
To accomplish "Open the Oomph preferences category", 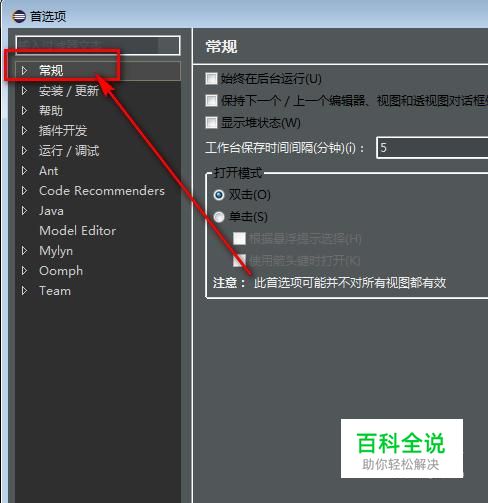I will pyautogui.click(x=61, y=271).
